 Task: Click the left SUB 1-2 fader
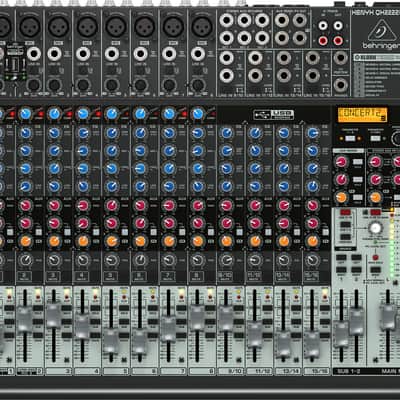[x=341, y=335]
